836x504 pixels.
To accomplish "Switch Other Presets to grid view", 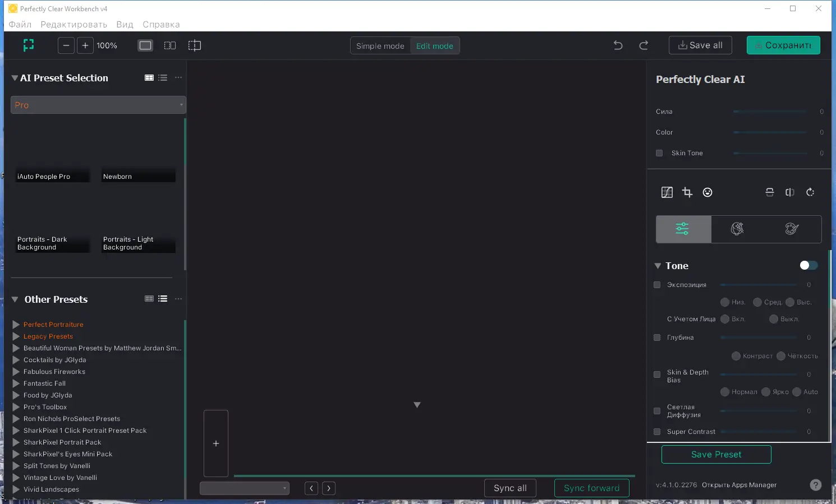I will click(x=149, y=299).
